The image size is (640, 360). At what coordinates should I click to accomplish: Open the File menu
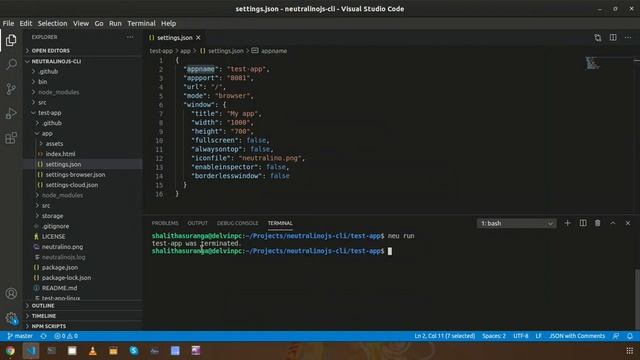(x=8, y=23)
